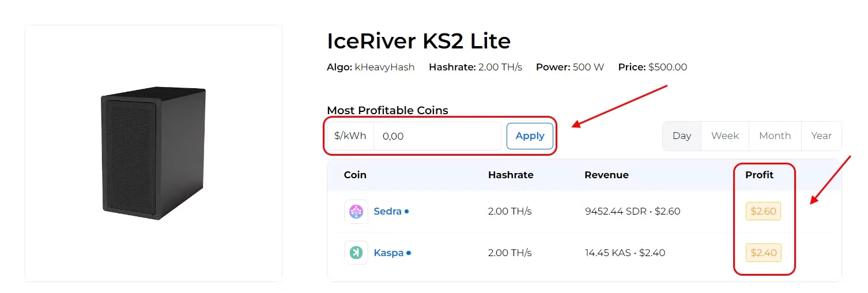Click the Revenue column header

[606, 175]
